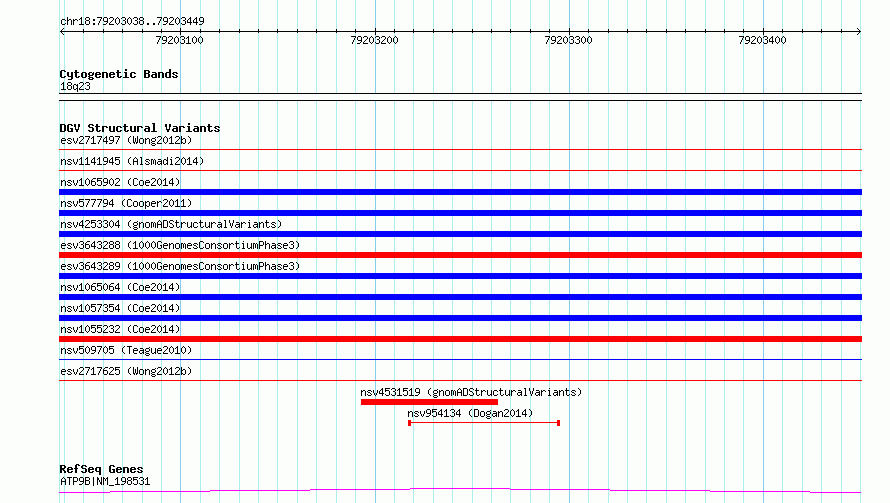
Task: Click the magenta ATP9B gene line
Action: click(460, 490)
